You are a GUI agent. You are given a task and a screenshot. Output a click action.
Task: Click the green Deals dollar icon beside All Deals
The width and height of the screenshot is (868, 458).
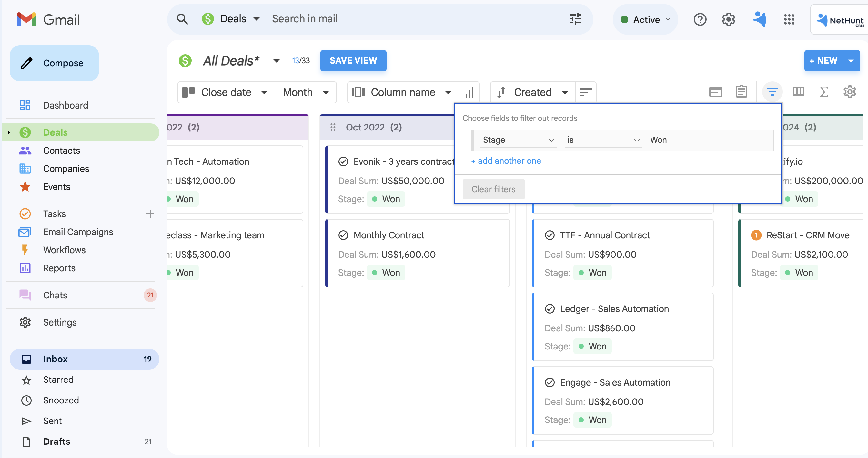185,61
